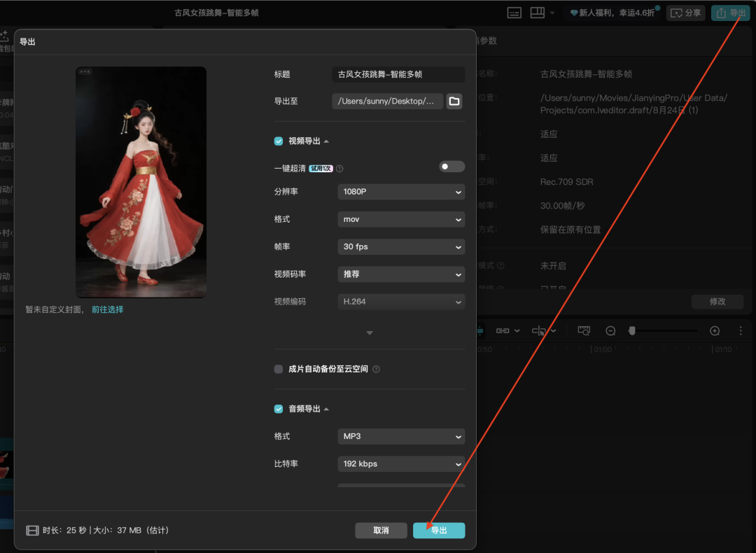Check the 成片自动备份至云空间 checkbox
The height and width of the screenshot is (553, 756).
[279, 369]
